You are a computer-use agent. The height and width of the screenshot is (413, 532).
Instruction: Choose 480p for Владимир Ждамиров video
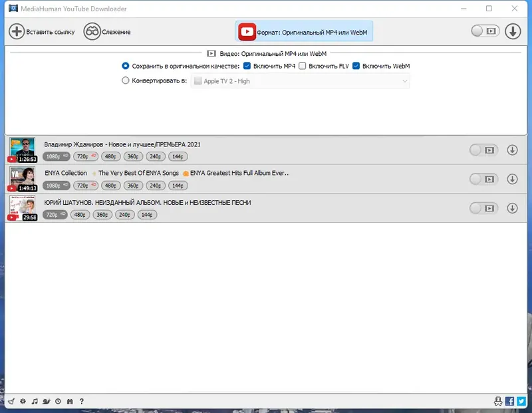pyautogui.click(x=110, y=156)
